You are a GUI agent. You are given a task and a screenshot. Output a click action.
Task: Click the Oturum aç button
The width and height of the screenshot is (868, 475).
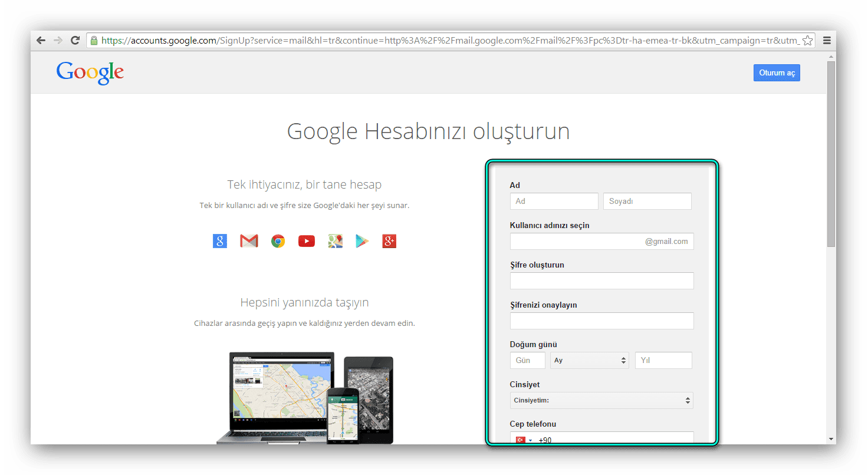pos(777,72)
